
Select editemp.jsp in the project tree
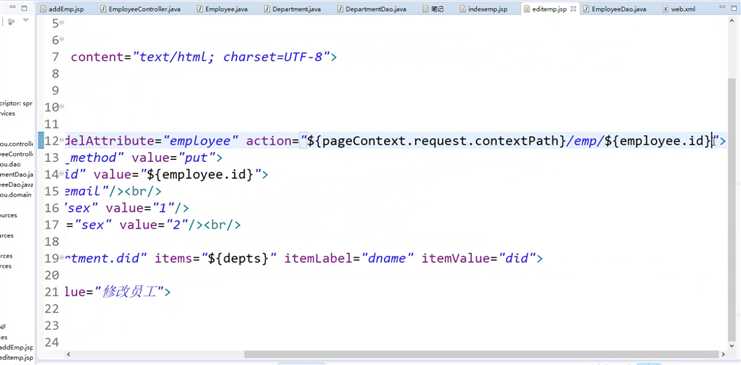pyautogui.click(x=17, y=357)
